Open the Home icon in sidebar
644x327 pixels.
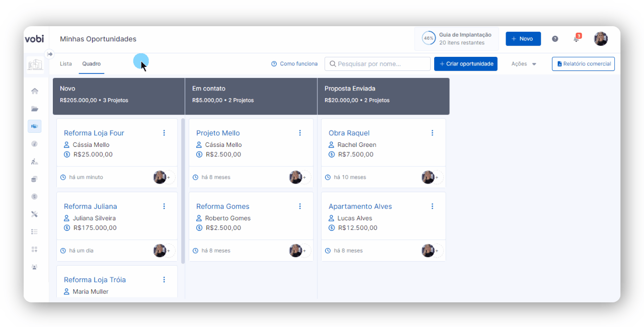coord(35,91)
